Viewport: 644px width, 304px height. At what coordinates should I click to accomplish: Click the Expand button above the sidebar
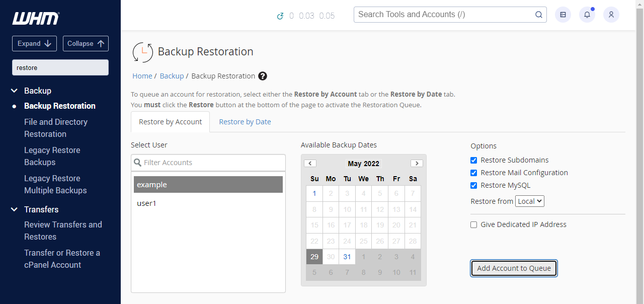(34, 43)
